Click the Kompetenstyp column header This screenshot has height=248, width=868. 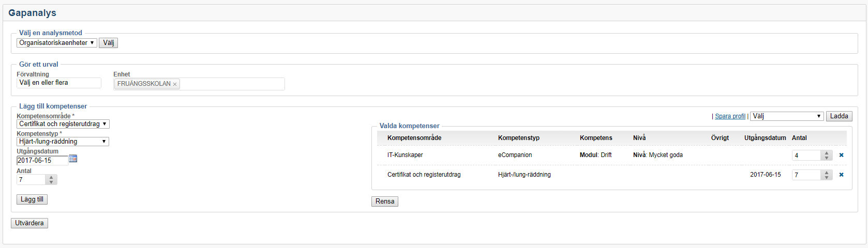(x=519, y=138)
